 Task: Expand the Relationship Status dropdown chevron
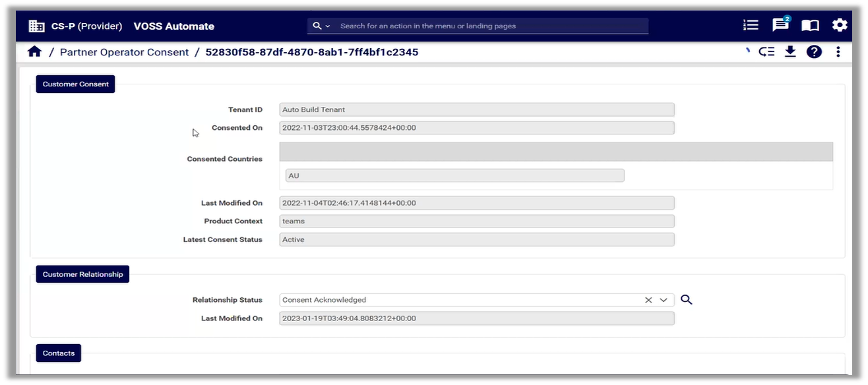pyautogui.click(x=664, y=300)
